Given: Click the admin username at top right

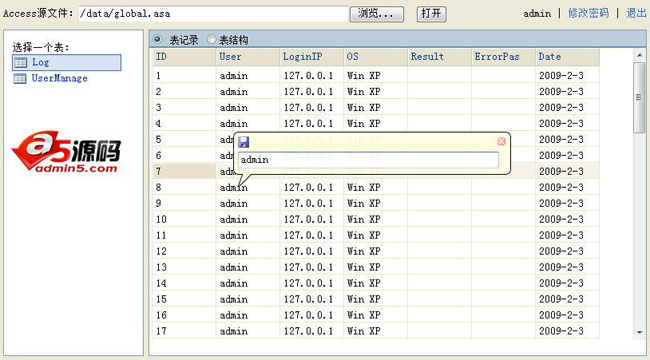Looking at the screenshot, I should tap(537, 14).
